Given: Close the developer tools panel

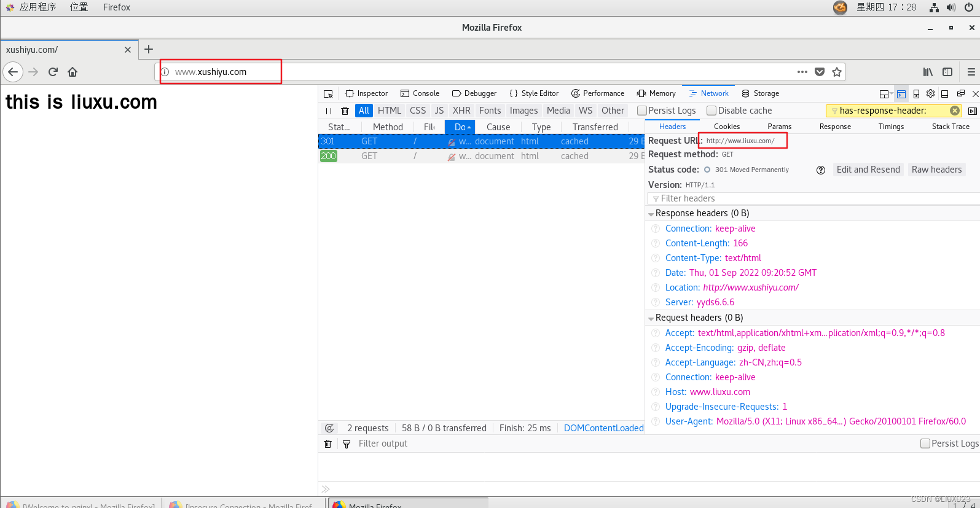Looking at the screenshot, I should coord(975,94).
